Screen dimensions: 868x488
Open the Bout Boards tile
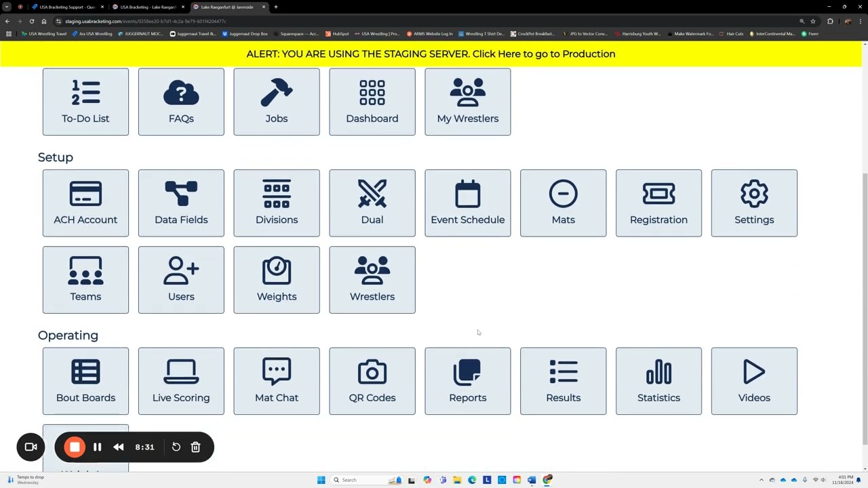pos(85,381)
